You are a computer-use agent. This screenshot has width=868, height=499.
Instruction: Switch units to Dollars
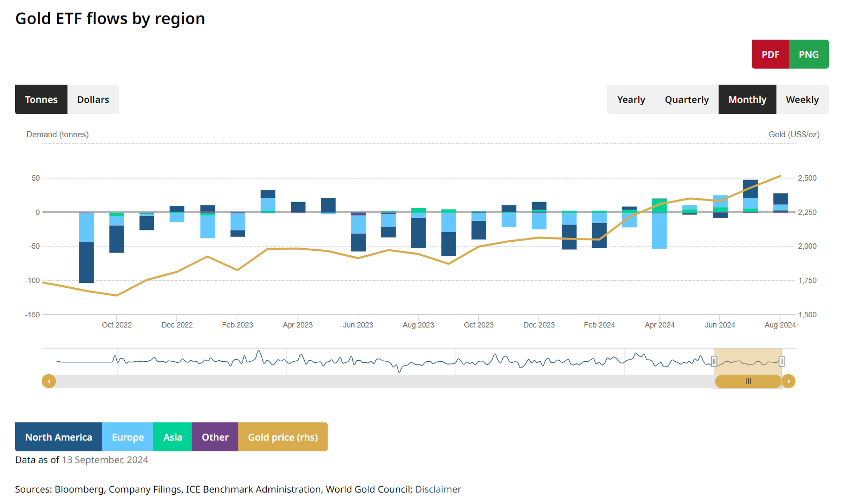point(93,100)
